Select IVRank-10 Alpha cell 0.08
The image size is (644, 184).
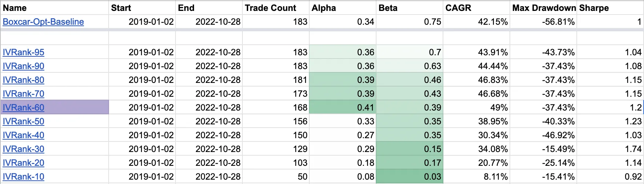tap(343, 177)
